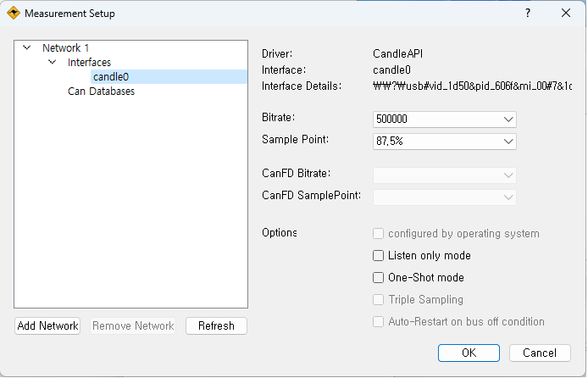Click the Bitrate label
Image resolution: width=588 pixels, height=378 pixels.
[278, 117]
